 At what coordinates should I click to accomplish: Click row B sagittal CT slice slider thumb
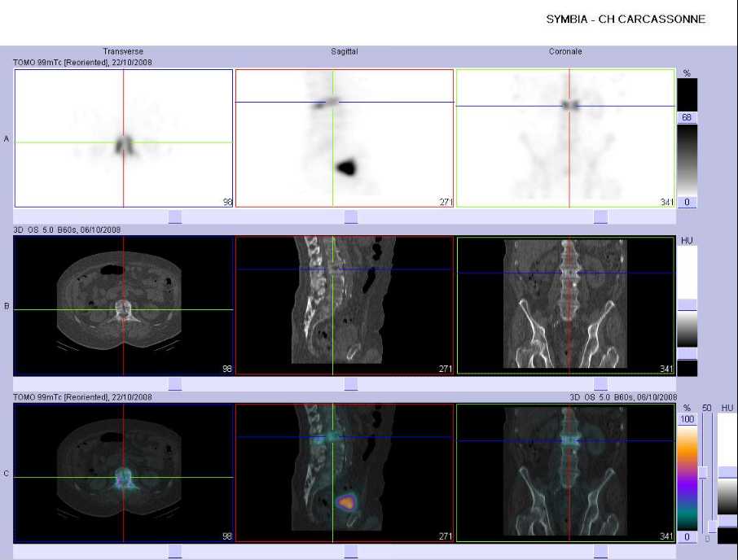350,384
